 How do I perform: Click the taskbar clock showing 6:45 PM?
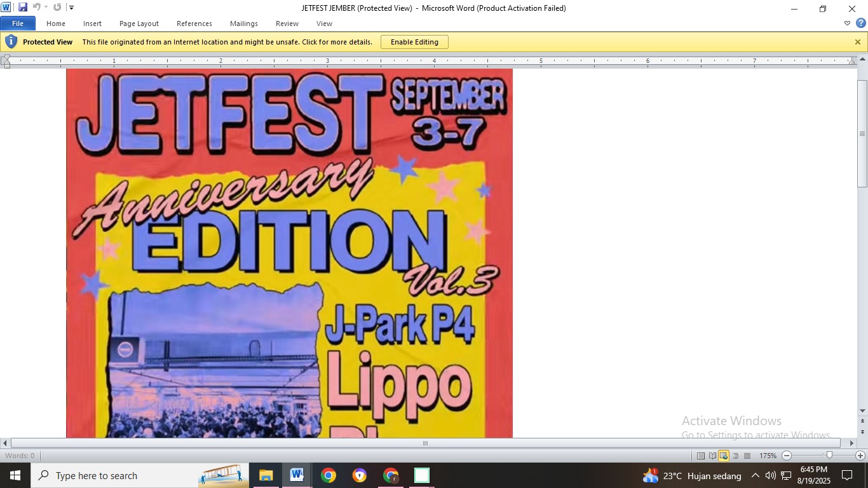814,475
